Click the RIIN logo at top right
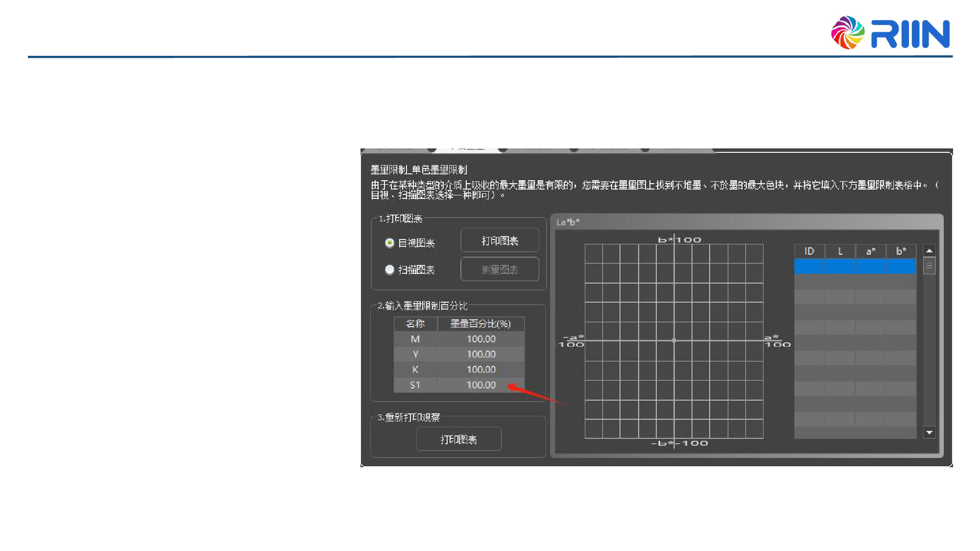 (x=890, y=33)
